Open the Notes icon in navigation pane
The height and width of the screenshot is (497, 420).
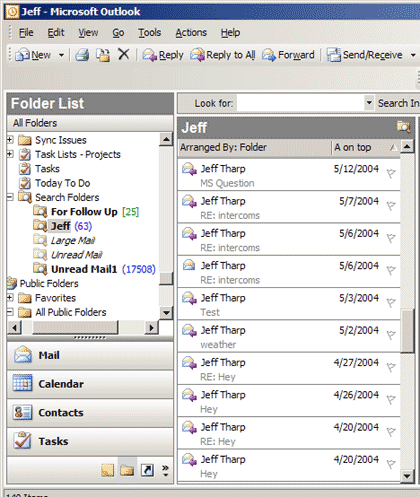coord(108,470)
